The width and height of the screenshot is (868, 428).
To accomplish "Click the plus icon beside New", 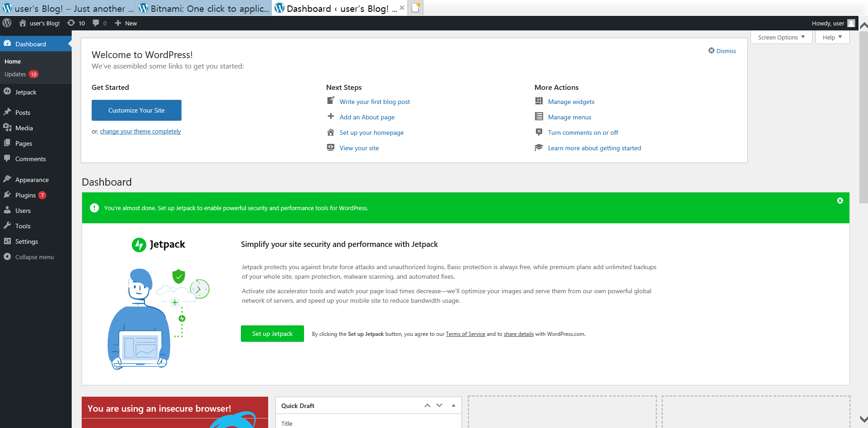I will (x=118, y=23).
